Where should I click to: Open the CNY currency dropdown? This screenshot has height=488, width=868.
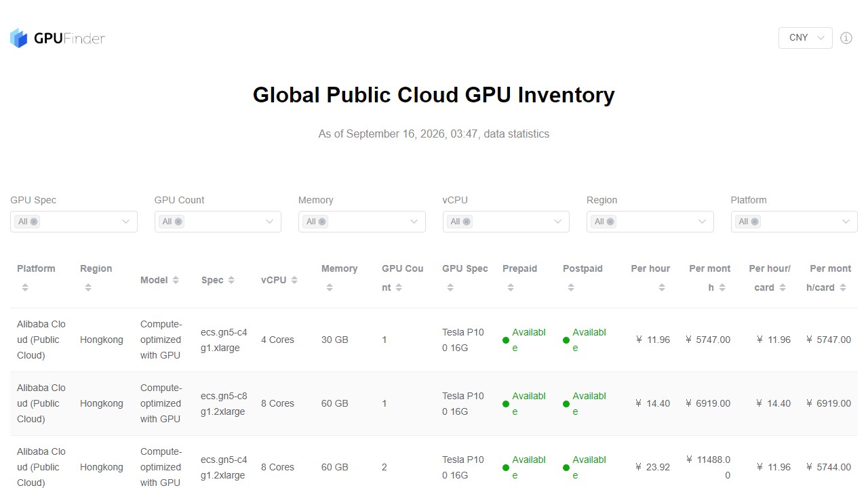[805, 38]
